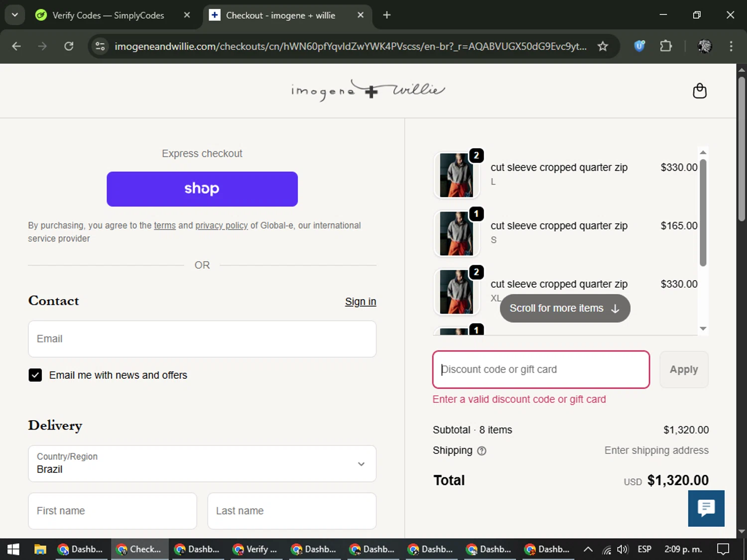Open the Windows notification center

pyautogui.click(x=723, y=550)
